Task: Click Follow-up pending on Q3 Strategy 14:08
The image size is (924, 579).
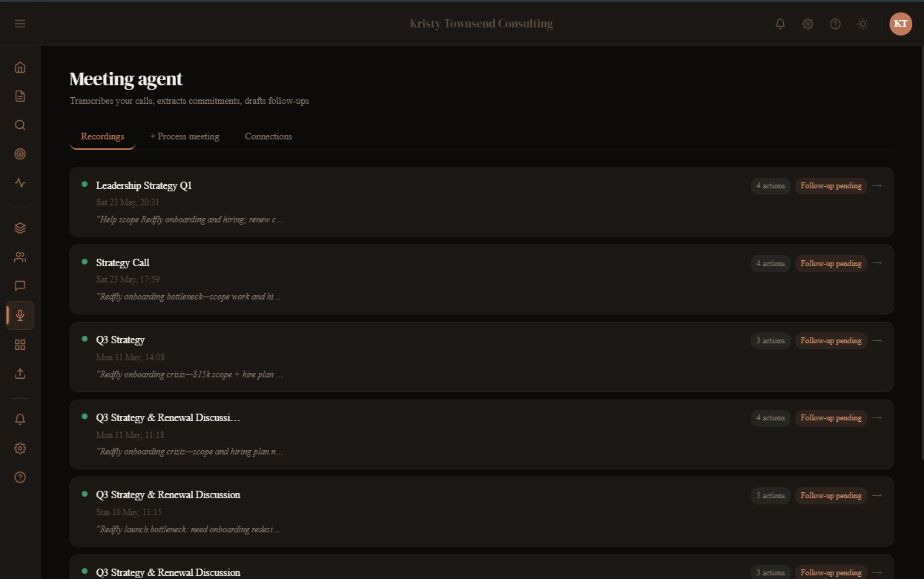Action: pos(831,341)
